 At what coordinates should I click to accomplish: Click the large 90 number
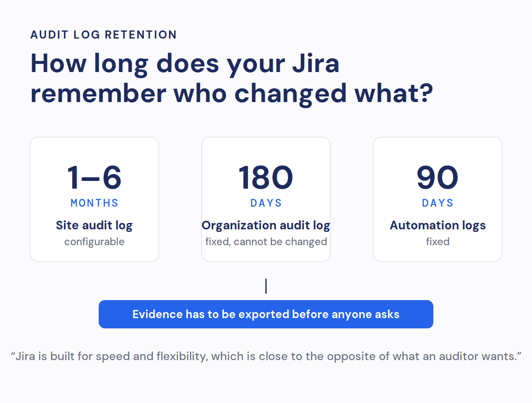pyautogui.click(x=438, y=177)
